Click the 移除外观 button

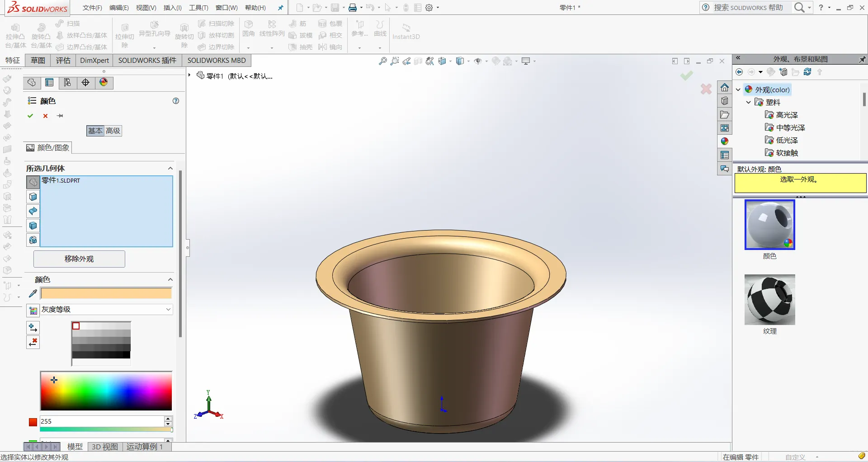[x=79, y=259]
